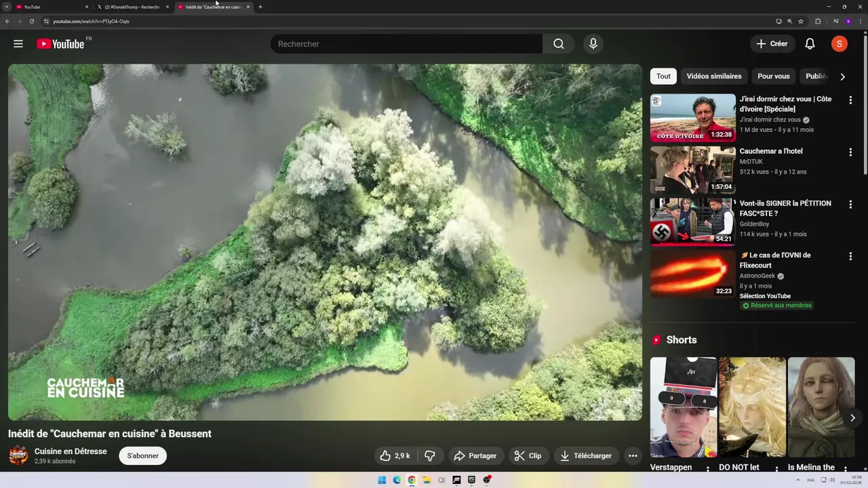The image size is (868, 488).
Task: Open the PÉTITION FASC*STE video thumbnail
Action: [x=693, y=222]
